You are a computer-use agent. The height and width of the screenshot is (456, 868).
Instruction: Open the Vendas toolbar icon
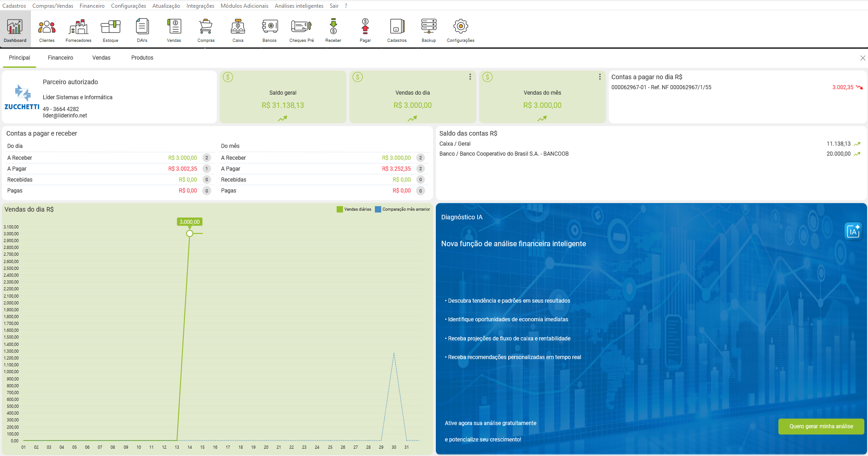point(174,30)
